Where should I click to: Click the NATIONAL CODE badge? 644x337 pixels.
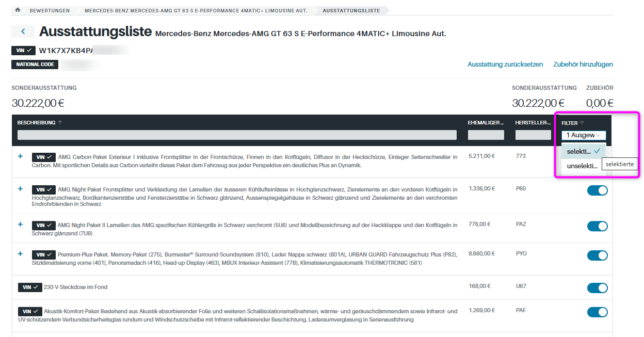pos(35,65)
